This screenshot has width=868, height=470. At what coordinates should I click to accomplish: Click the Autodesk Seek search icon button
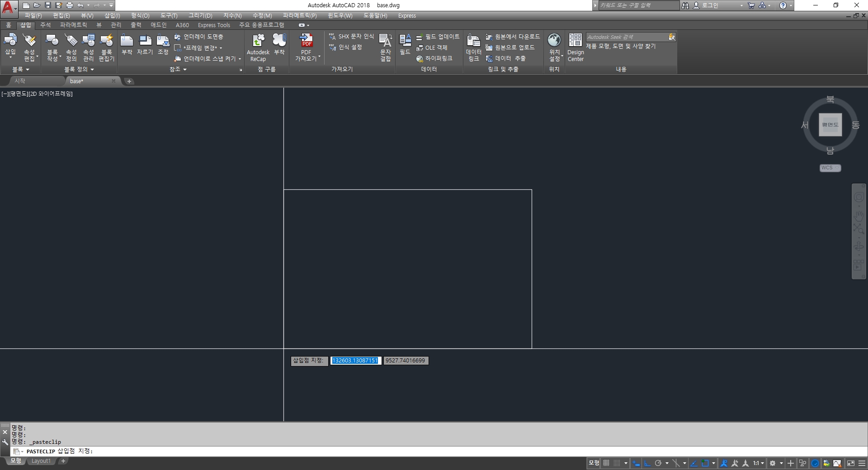click(x=672, y=37)
